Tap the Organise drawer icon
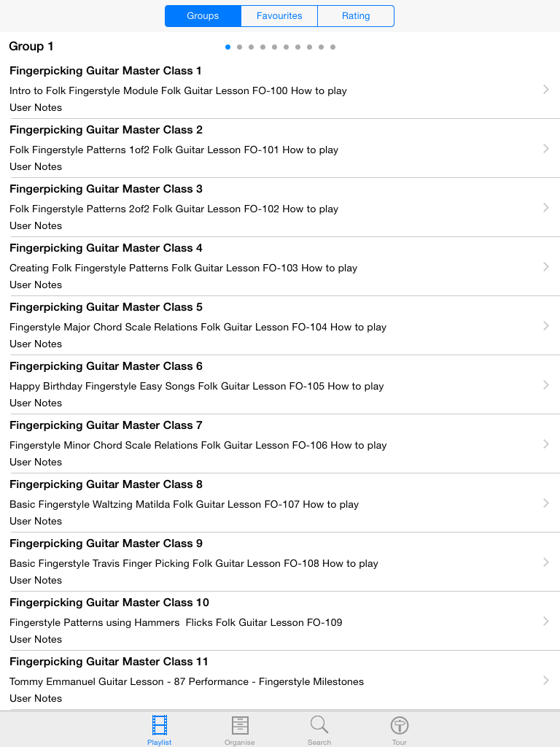 240,726
